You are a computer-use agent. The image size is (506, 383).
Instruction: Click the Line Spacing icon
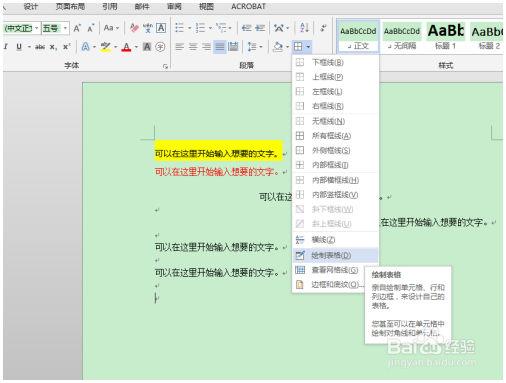252,47
